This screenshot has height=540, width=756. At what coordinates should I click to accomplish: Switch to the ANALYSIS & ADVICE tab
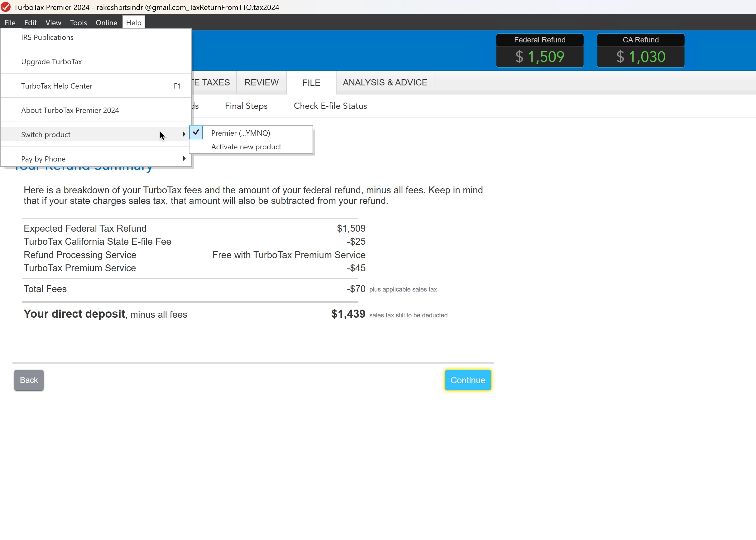coord(385,82)
